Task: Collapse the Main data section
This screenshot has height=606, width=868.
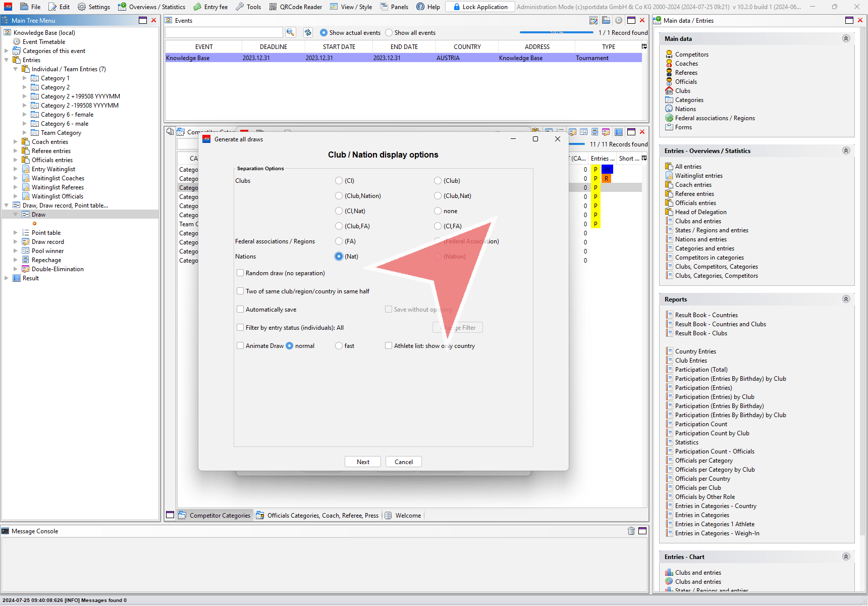Action: tap(846, 39)
